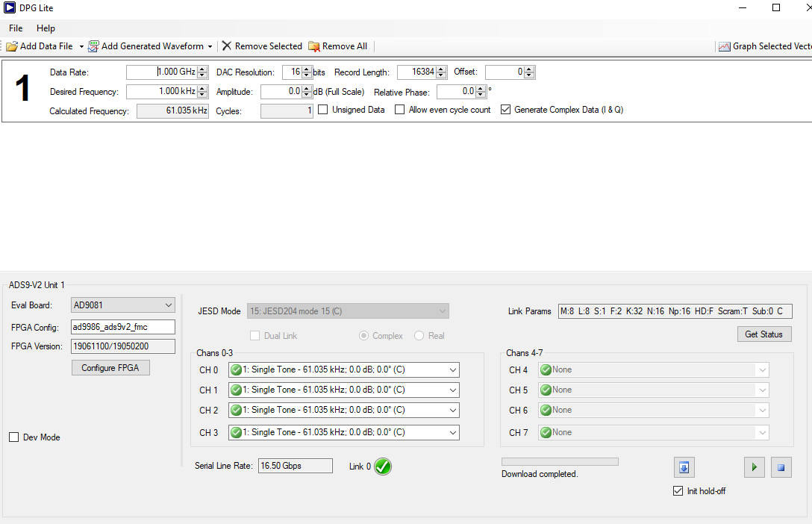This screenshot has width=812, height=524.
Task: Enable the Unsigned Data checkbox
Action: point(322,110)
